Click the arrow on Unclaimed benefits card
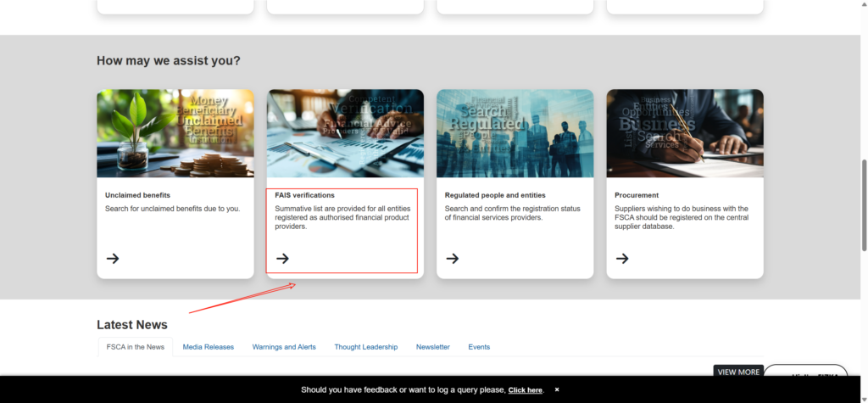The height and width of the screenshot is (403, 868). pyautogui.click(x=113, y=258)
